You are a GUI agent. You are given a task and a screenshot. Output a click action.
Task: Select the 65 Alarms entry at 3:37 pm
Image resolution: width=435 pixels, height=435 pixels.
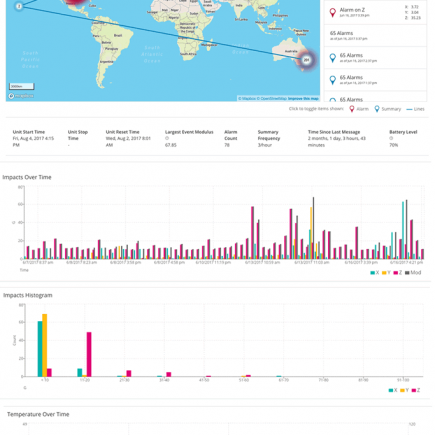(375, 35)
